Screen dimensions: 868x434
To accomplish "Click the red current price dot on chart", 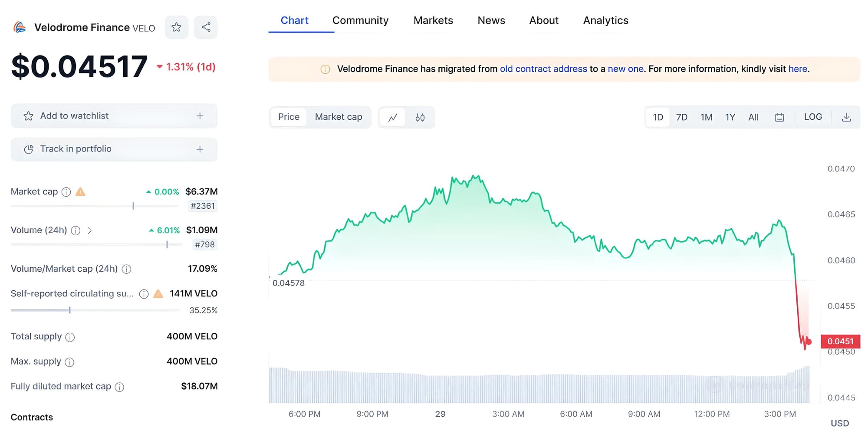I will point(809,342).
